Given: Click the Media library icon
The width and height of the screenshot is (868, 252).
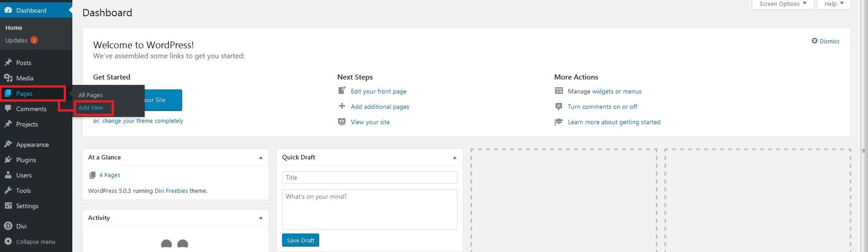Looking at the screenshot, I should pyautogui.click(x=8, y=78).
